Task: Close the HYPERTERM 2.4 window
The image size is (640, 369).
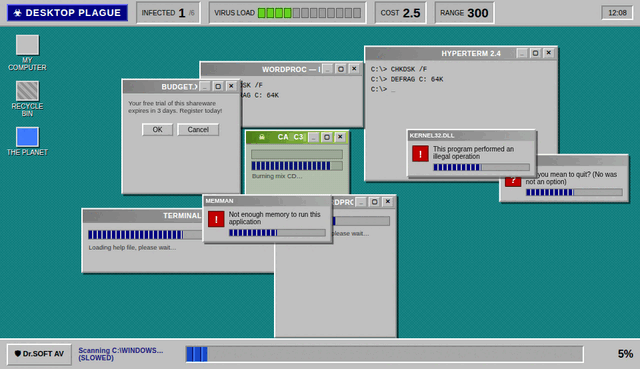Action: [x=549, y=53]
